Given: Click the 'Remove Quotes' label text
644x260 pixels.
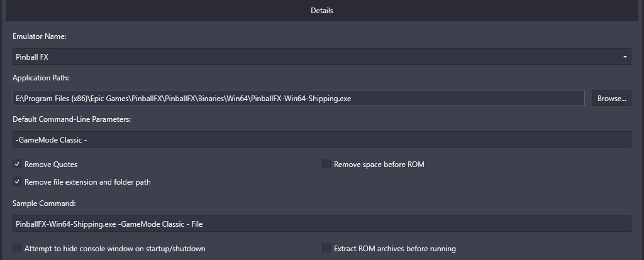Looking at the screenshot, I should click(x=51, y=165).
